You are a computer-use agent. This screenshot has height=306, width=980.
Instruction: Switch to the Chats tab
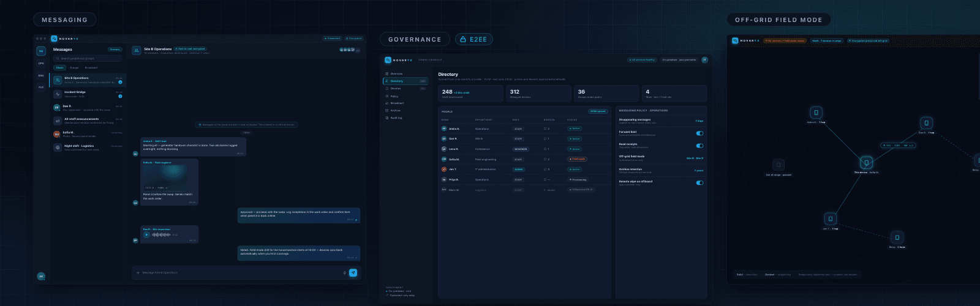(60, 68)
